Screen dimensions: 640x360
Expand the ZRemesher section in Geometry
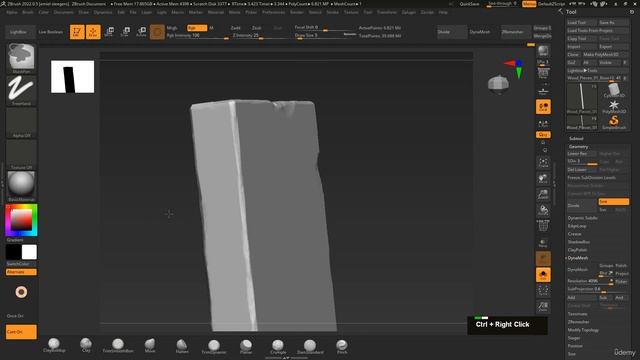click(578, 322)
